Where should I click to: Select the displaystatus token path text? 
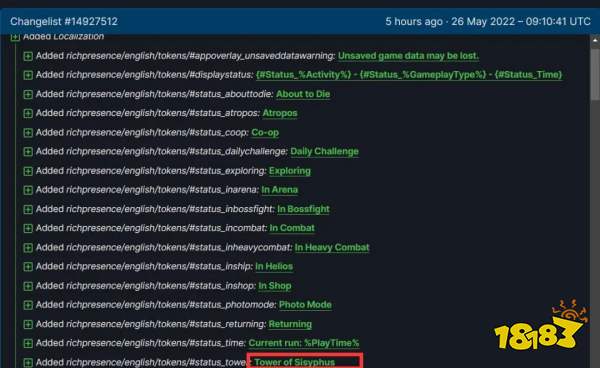click(x=160, y=75)
